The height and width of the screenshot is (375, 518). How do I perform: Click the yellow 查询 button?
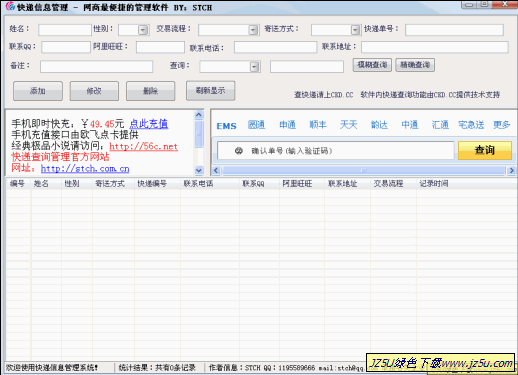click(x=485, y=150)
